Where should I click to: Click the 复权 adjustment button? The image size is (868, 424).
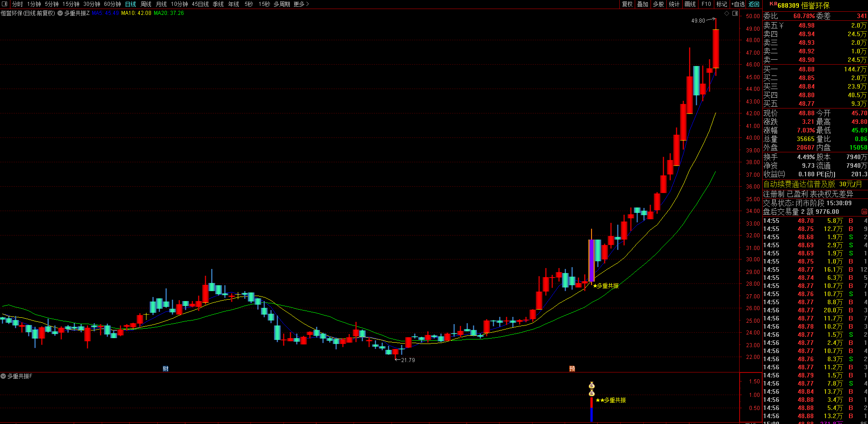(x=627, y=4)
